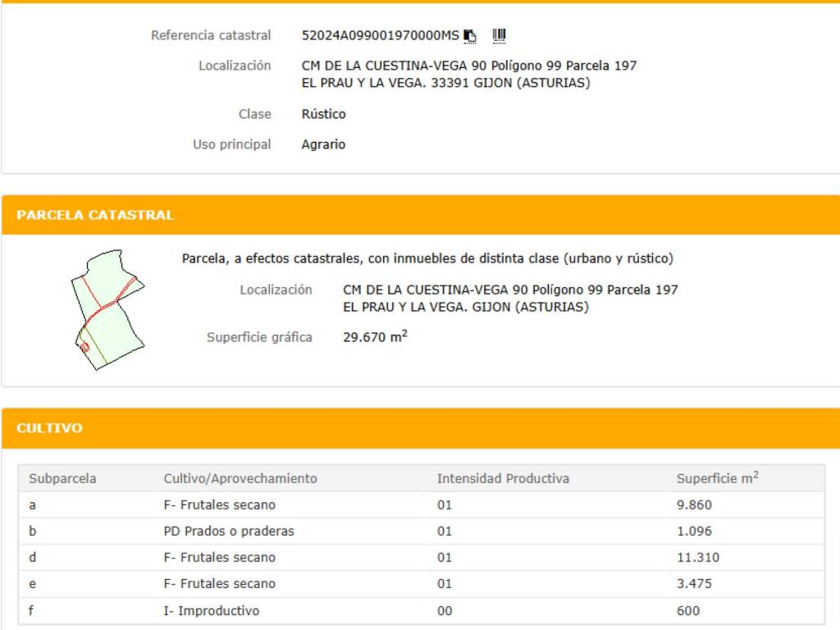The width and height of the screenshot is (840, 630).
Task: Click the Intensidad Productiva column header
Action: click(502, 478)
